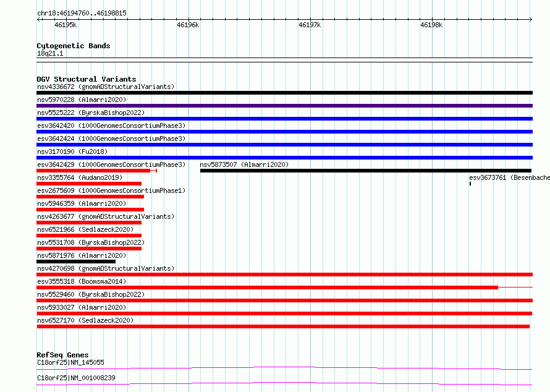Click the red bar under nsv6521966

tap(89, 236)
